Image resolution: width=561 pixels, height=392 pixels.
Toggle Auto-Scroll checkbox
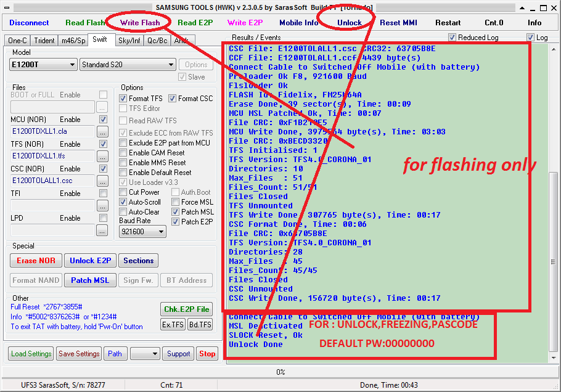coord(123,202)
